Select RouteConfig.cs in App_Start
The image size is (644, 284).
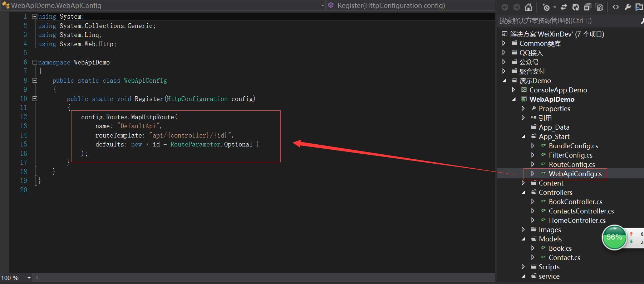[572, 164]
